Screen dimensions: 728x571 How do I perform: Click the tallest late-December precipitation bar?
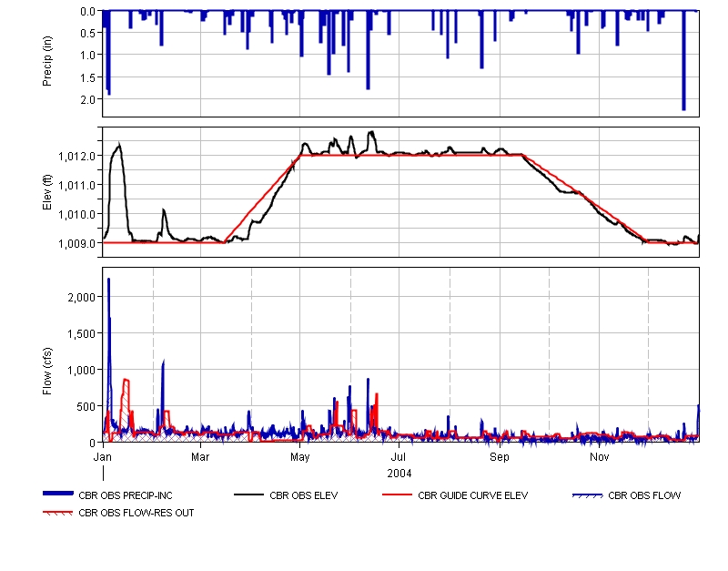coord(683,60)
